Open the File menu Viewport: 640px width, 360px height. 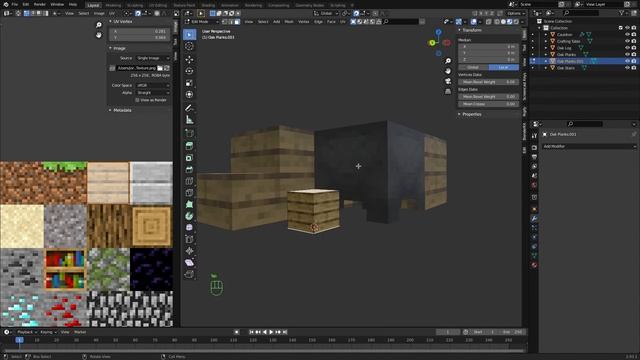pos(15,4)
